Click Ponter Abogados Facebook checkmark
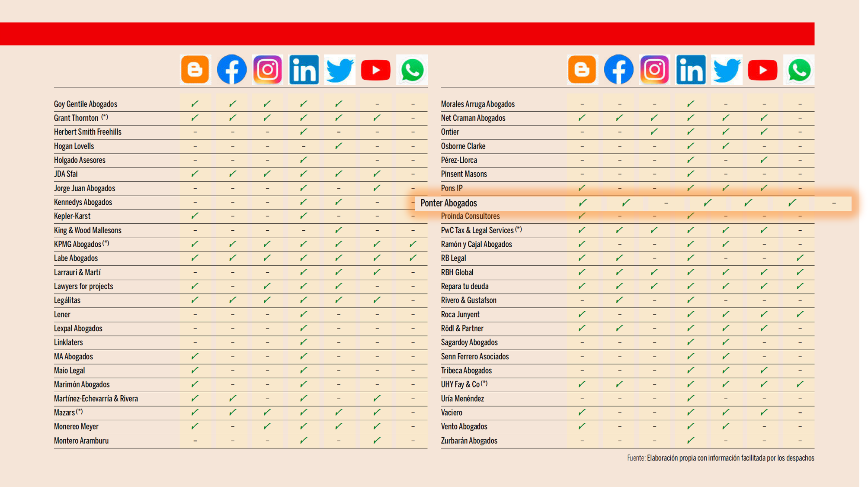Screen dimensions: 868x487 pos(626,203)
